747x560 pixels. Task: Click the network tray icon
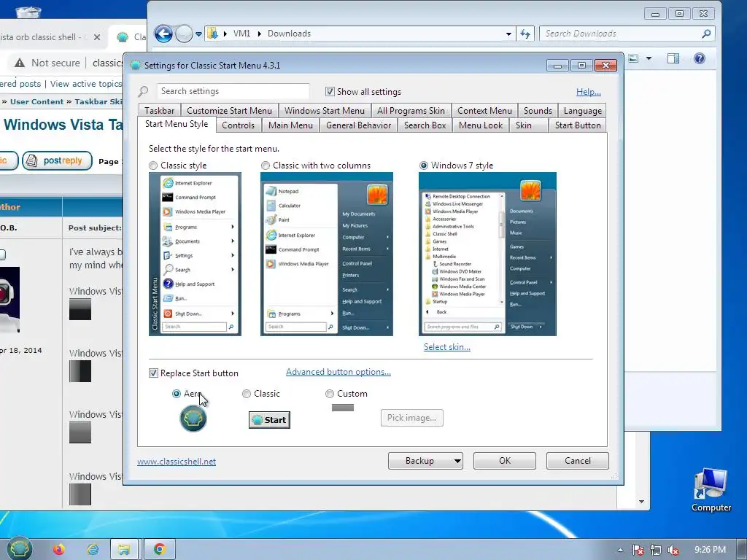[656, 550]
